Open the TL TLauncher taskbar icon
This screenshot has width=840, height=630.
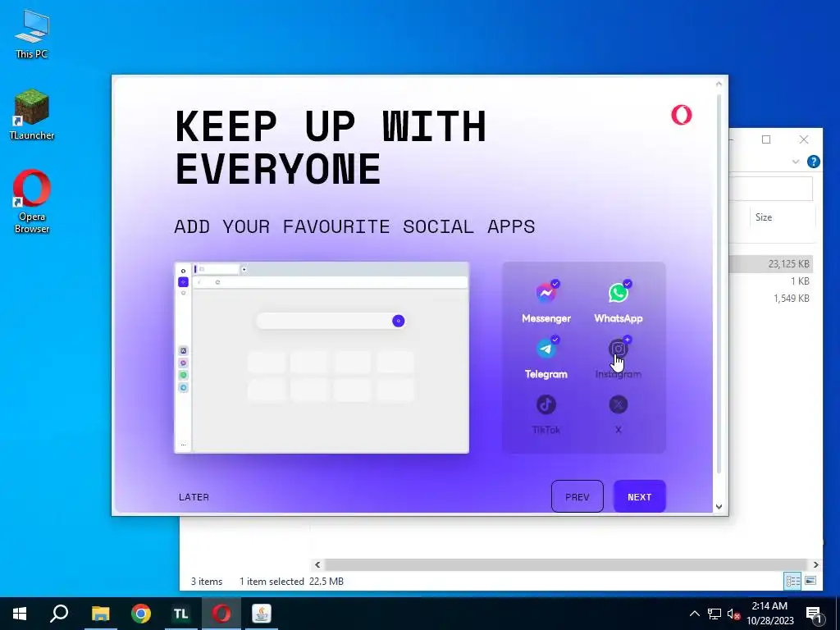point(181,614)
